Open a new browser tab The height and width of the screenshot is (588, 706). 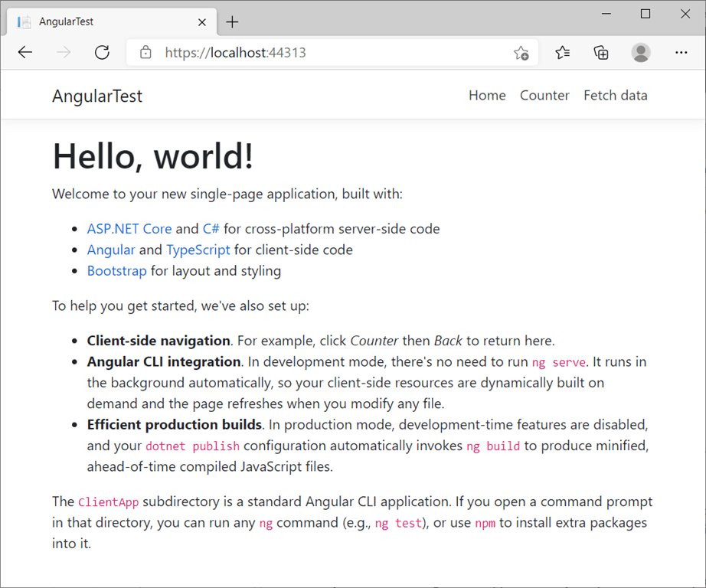tap(232, 21)
